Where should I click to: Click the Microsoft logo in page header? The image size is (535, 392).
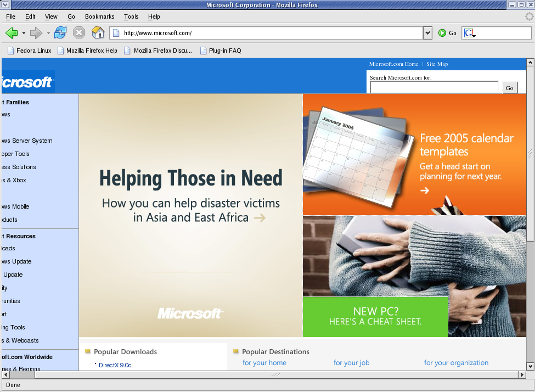click(27, 82)
